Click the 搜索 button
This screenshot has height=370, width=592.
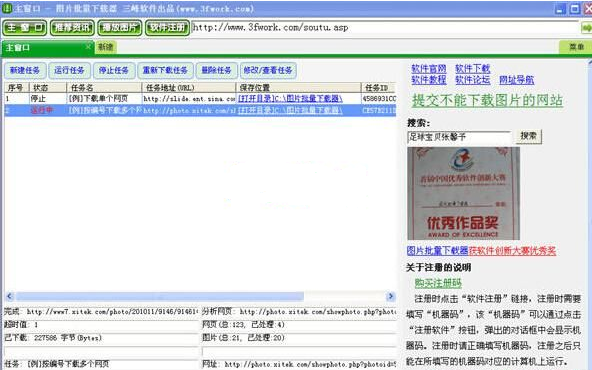pyautogui.click(x=528, y=136)
